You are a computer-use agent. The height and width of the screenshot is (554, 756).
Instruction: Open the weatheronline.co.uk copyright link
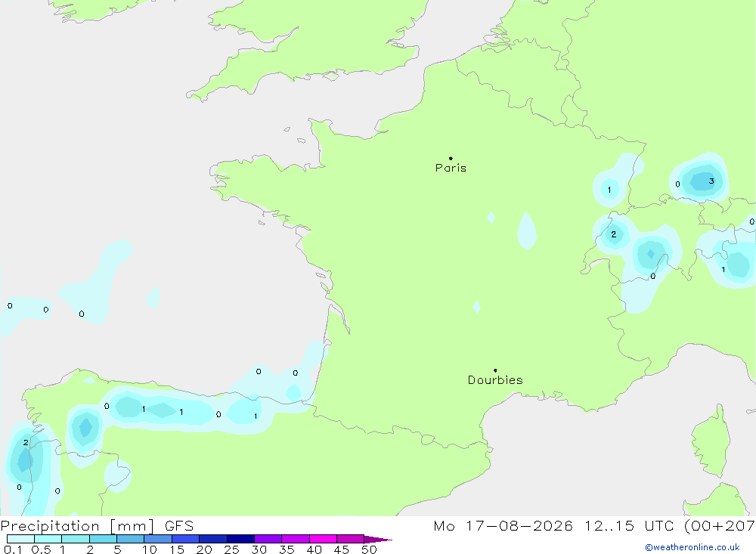(692, 547)
